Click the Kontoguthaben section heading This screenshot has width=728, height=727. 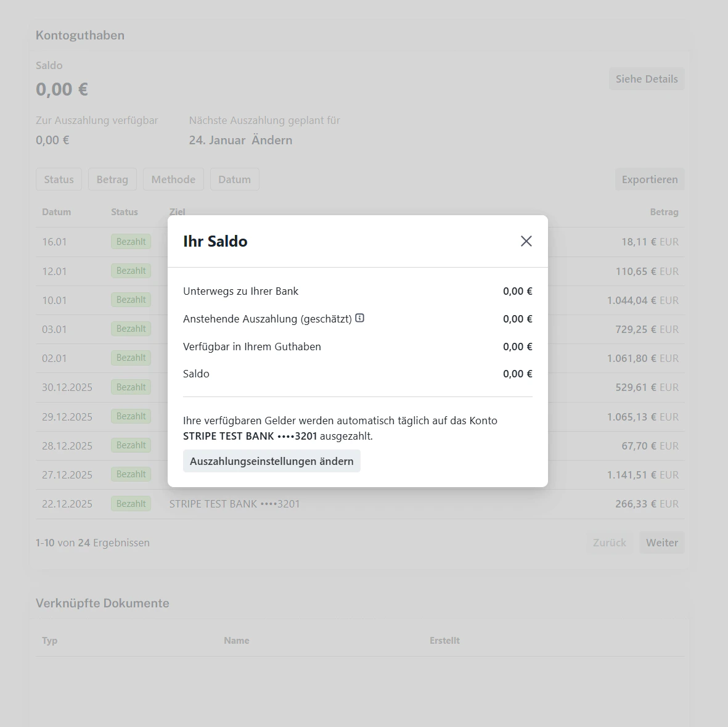(x=80, y=35)
